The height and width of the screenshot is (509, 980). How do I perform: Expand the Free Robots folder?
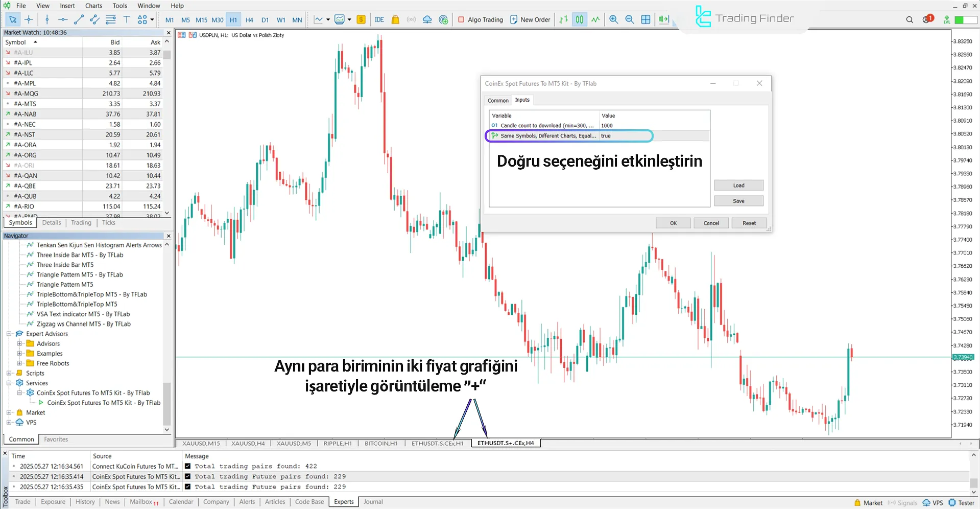pyautogui.click(x=19, y=363)
